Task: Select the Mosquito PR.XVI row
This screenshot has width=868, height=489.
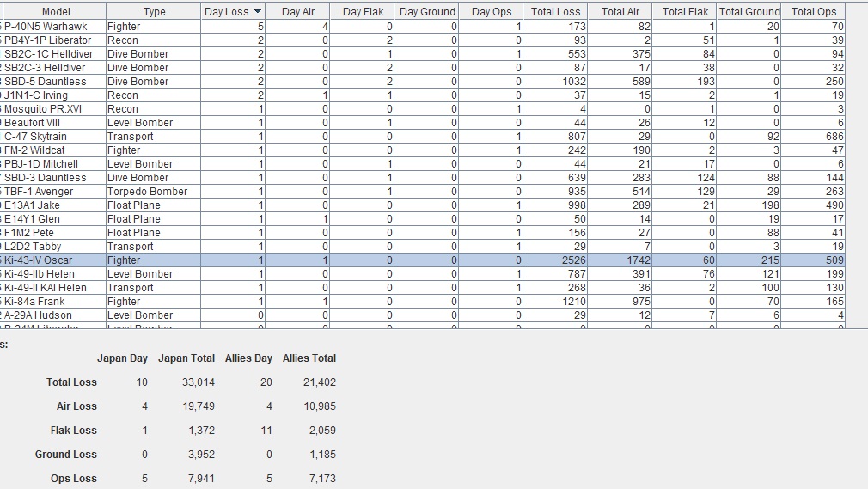Action: [x=424, y=109]
